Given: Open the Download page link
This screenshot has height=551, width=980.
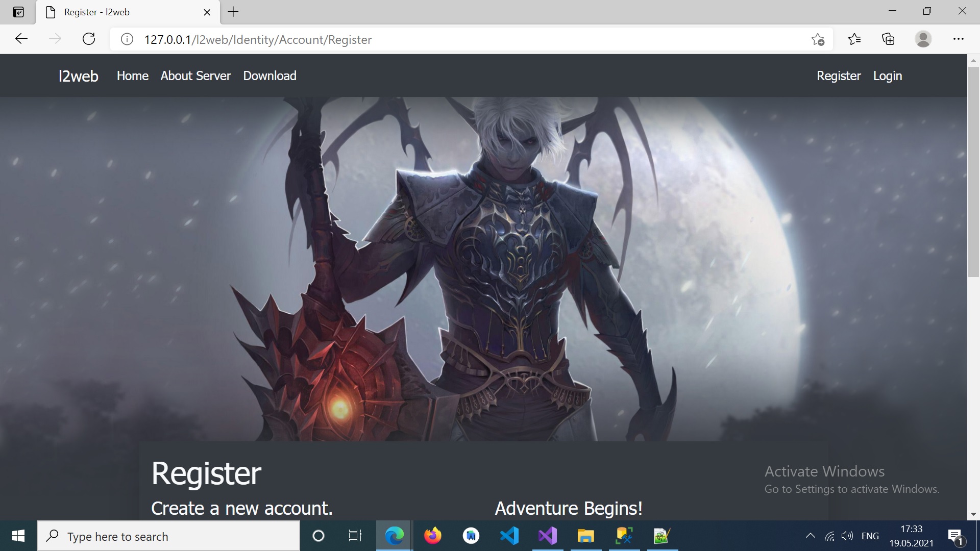Looking at the screenshot, I should click(269, 76).
